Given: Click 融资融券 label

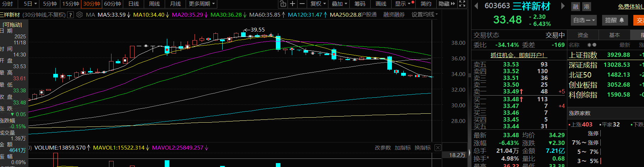Looking at the screenshot, I should (394, 15).
